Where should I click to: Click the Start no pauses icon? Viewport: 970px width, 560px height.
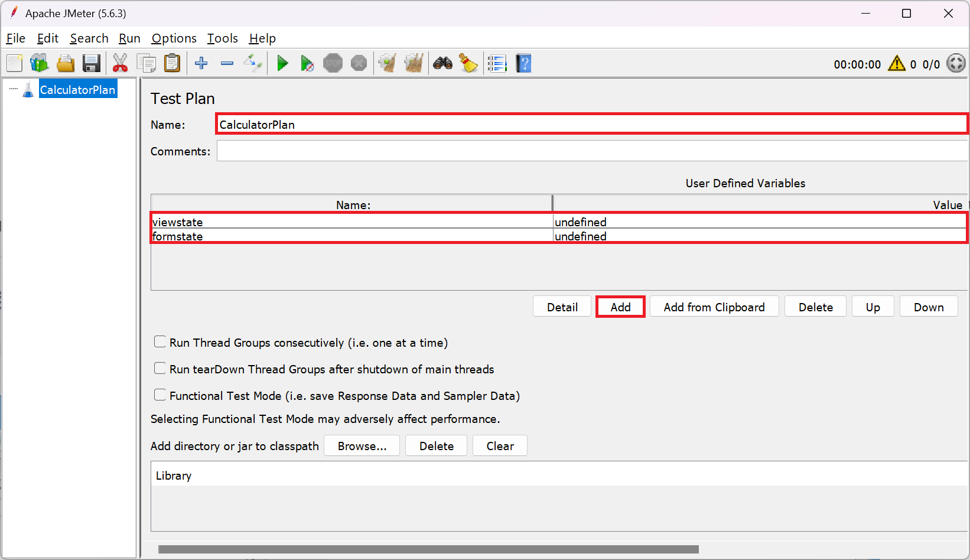coord(307,63)
